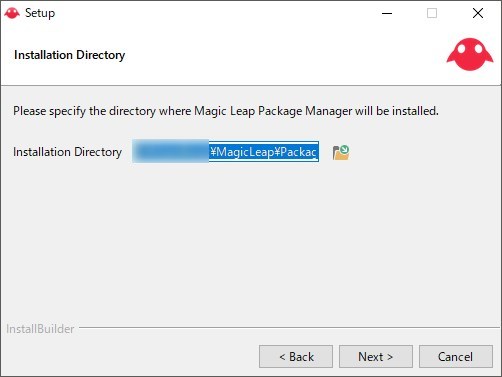
Task: Click the highlighted ¥MagicLeap¥Packac path text
Action: coord(263,152)
